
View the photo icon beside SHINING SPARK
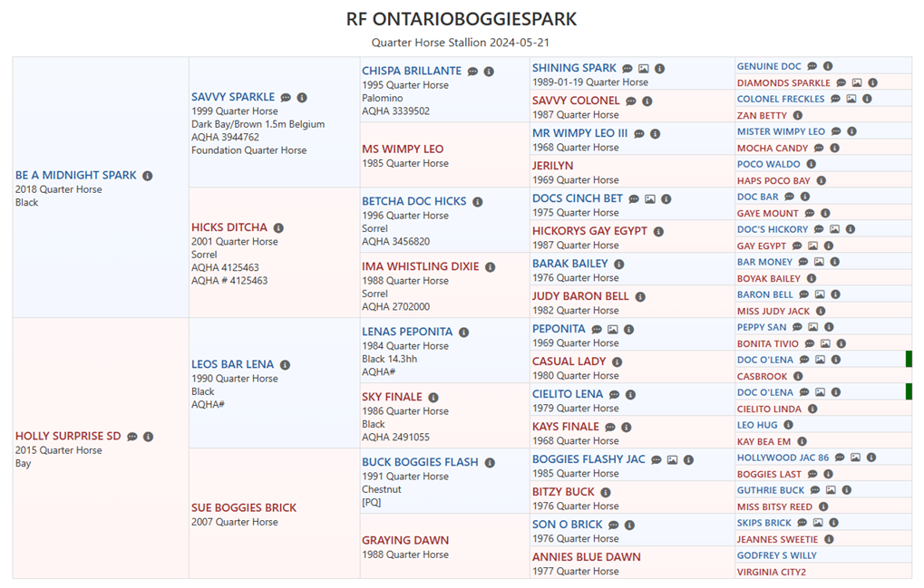tap(644, 69)
